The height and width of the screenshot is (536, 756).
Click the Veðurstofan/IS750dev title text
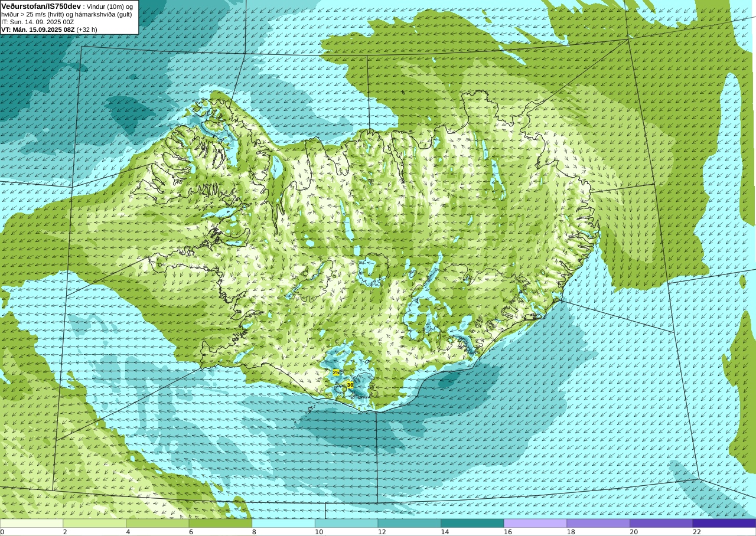tap(41, 6)
